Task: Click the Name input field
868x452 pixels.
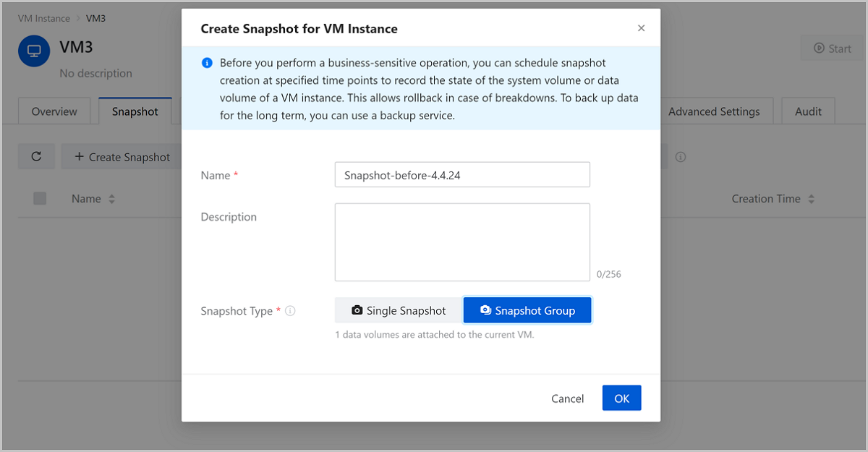Action: [x=462, y=175]
